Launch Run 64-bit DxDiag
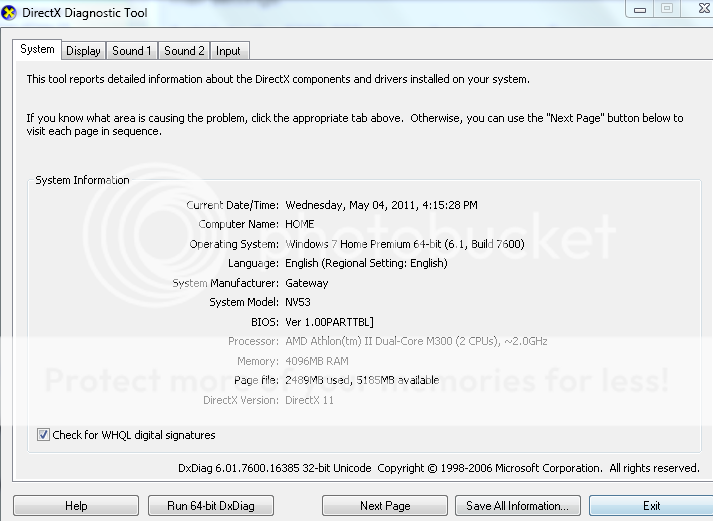The height and width of the screenshot is (521, 713). pos(210,506)
